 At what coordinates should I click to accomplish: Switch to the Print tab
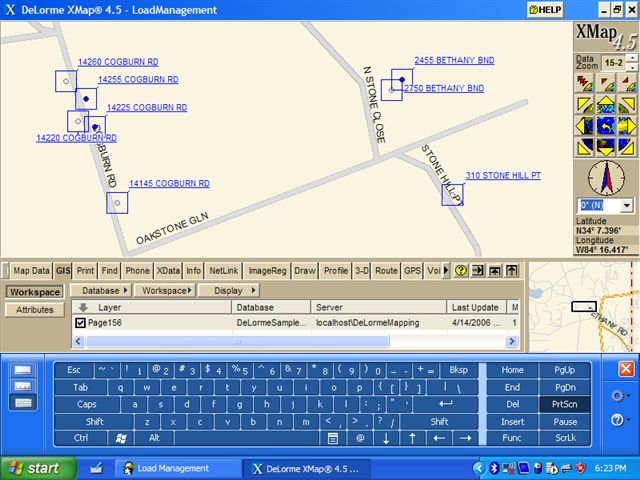point(85,271)
